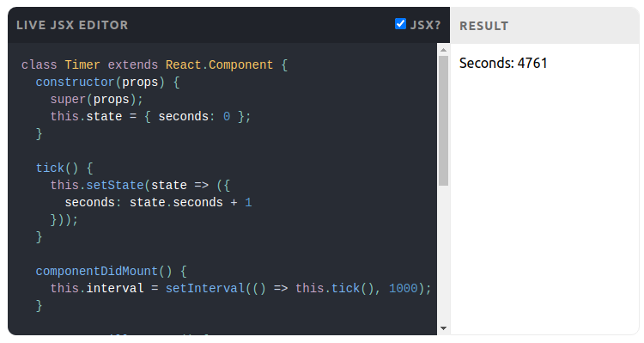This screenshot has height=343, width=644.
Task: Click the state.seconds + 1 expression
Action: point(191,203)
